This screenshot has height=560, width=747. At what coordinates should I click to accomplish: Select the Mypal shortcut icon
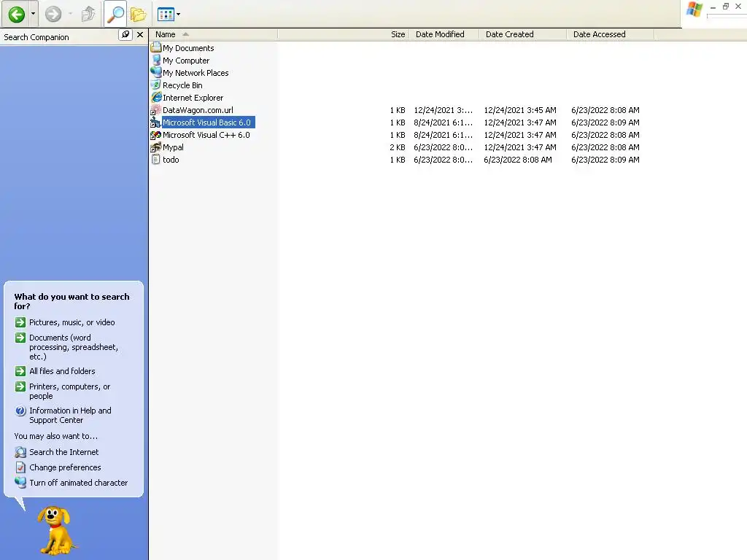156,147
